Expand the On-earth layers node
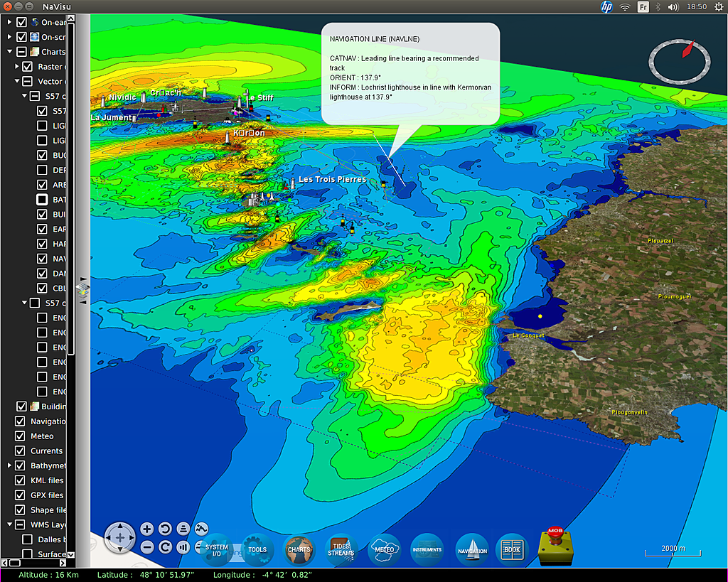The width and height of the screenshot is (728, 582). [x=9, y=22]
